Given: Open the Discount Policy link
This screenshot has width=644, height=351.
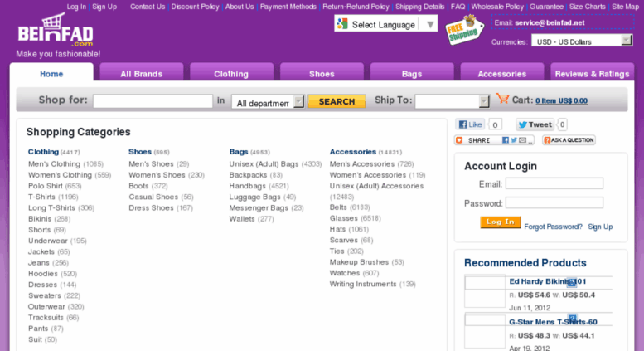Looking at the screenshot, I should [x=195, y=7].
